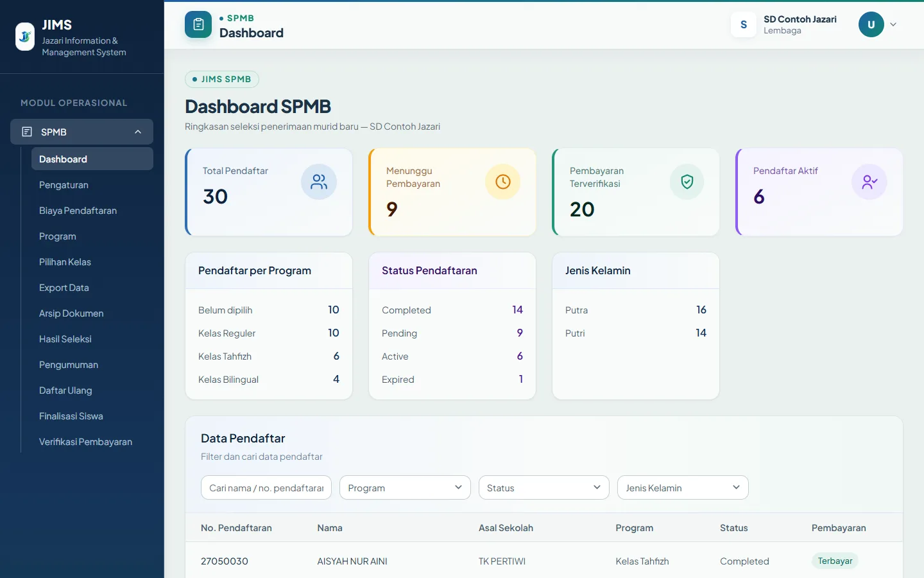
Task: Click the Nama column header
Action: pyautogui.click(x=330, y=528)
